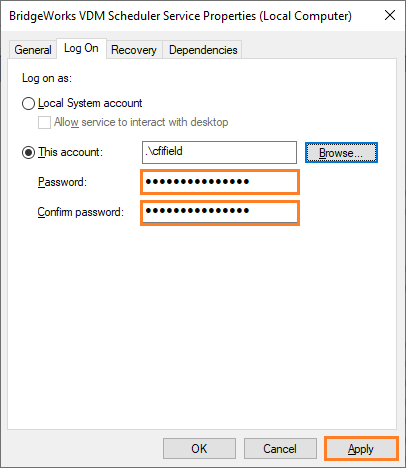Click the dialog title bar text
This screenshot has height=468, width=406.
pyautogui.click(x=180, y=16)
